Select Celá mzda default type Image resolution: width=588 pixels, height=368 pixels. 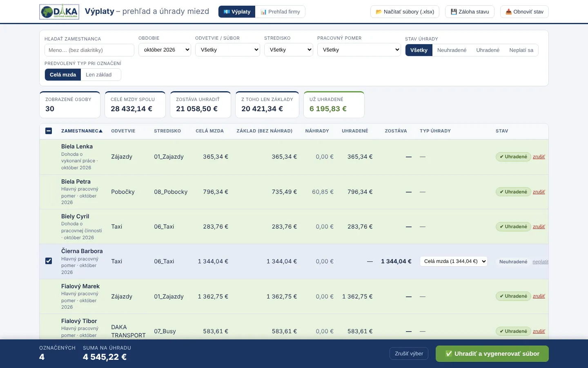click(63, 75)
